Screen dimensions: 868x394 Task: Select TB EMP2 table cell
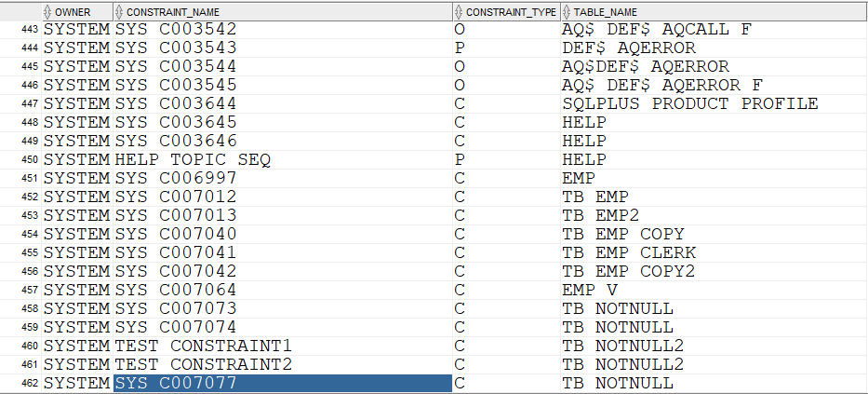tap(714, 215)
